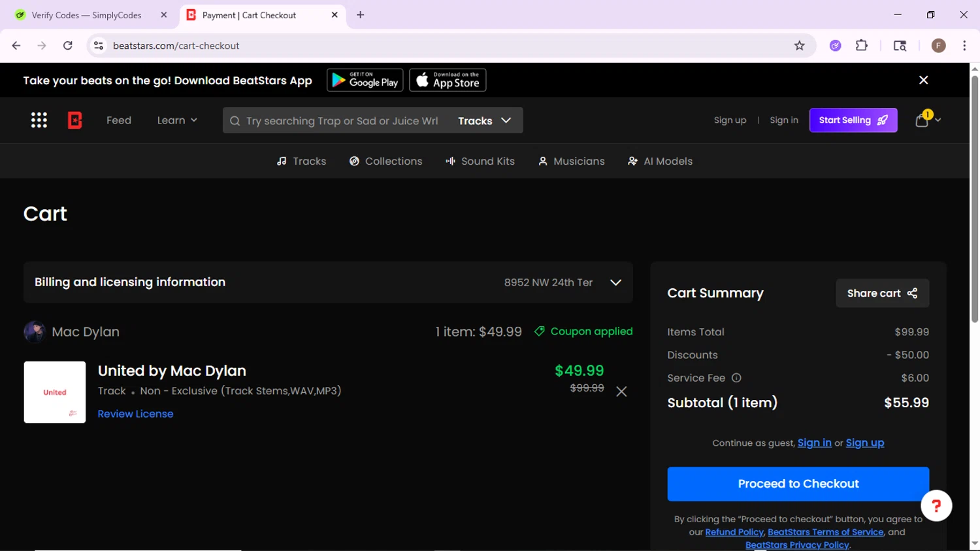Click the Service Fee info icon
The height and width of the screenshot is (551, 980).
pos(736,378)
